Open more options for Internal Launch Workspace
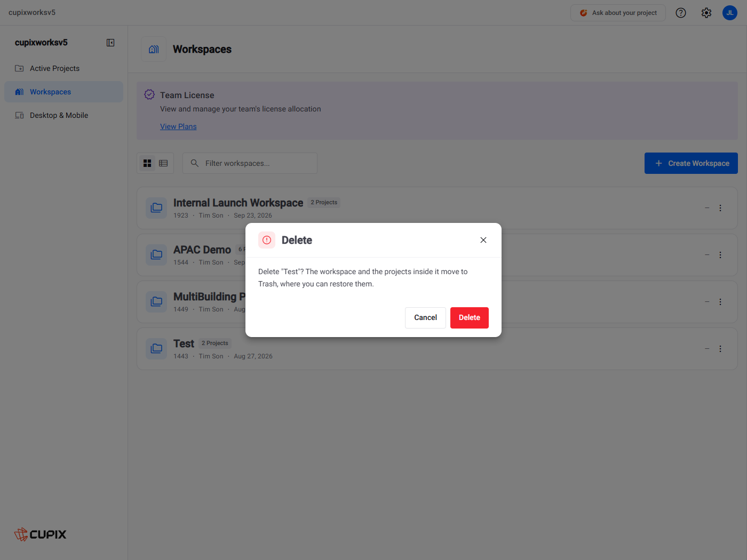The height and width of the screenshot is (560, 747). tap(720, 208)
